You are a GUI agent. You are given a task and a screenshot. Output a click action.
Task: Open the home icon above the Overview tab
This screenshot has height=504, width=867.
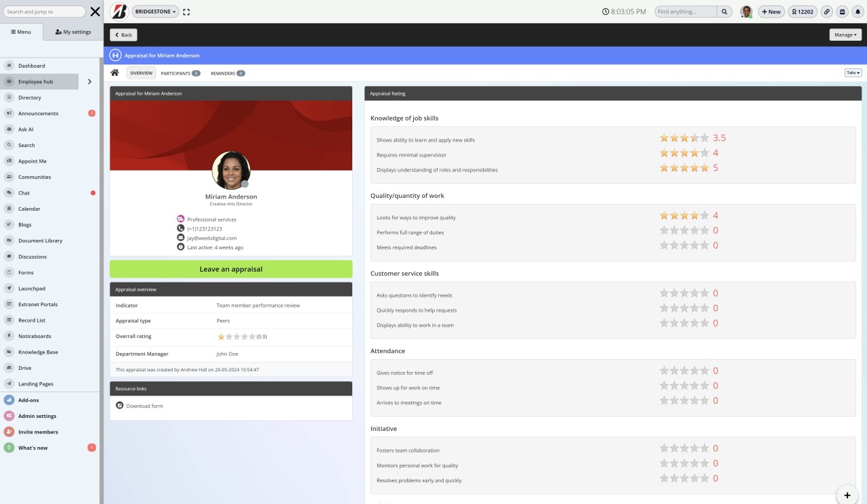pyautogui.click(x=114, y=72)
